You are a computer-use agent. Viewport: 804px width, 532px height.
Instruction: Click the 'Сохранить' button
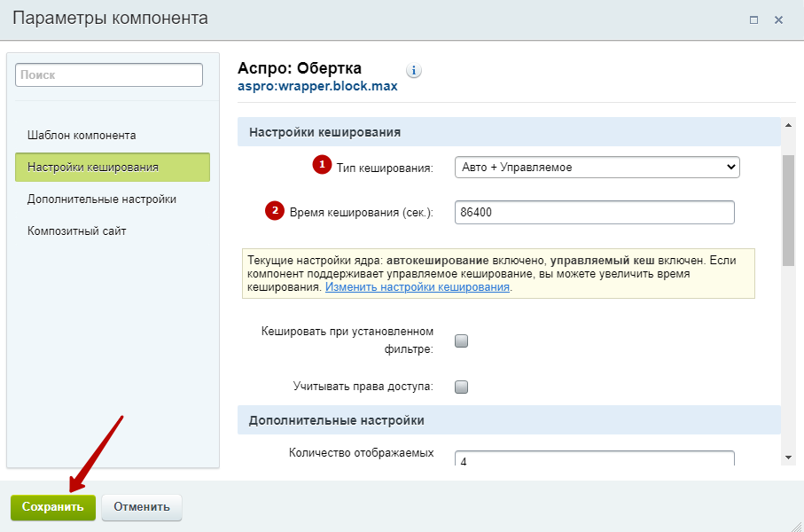[53, 507]
